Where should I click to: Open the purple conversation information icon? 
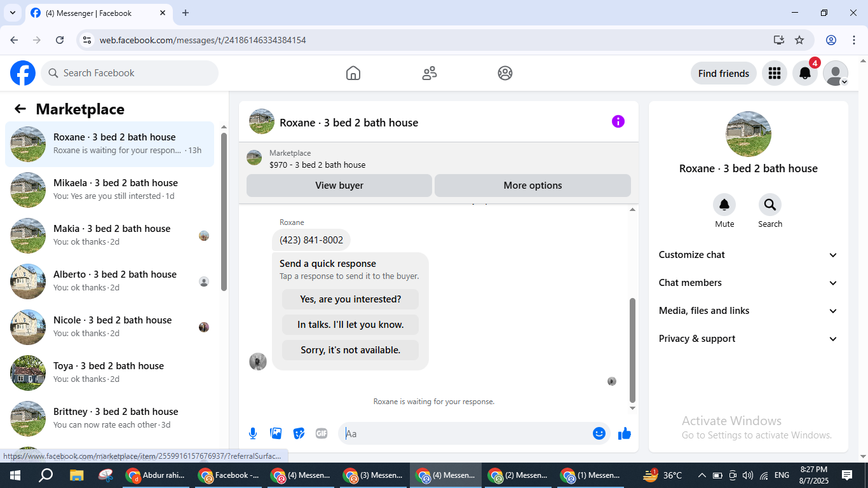(618, 121)
